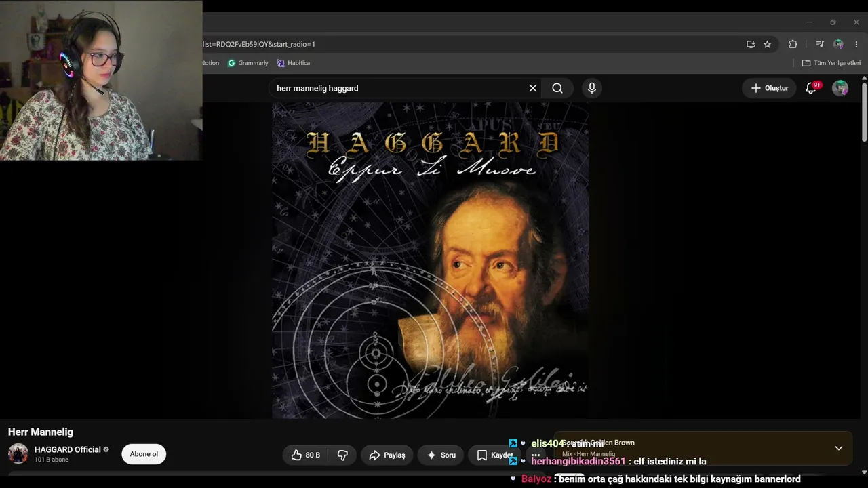This screenshot has height=488, width=868.
Task: Open the Notion bookmark
Action: point(210,63)
